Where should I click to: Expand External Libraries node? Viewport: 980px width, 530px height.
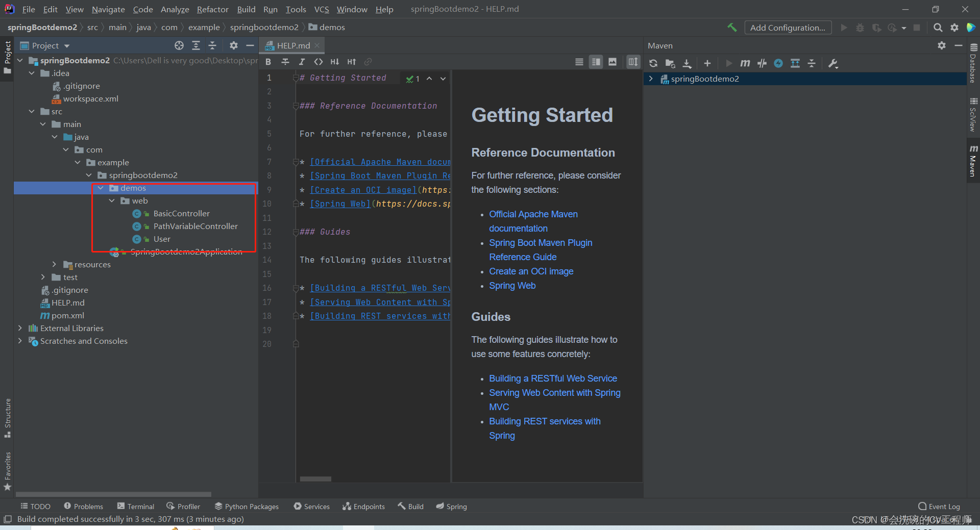20,328
